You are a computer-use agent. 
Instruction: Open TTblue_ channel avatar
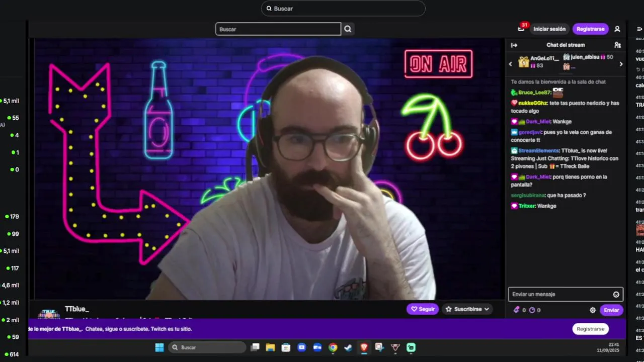49,313
